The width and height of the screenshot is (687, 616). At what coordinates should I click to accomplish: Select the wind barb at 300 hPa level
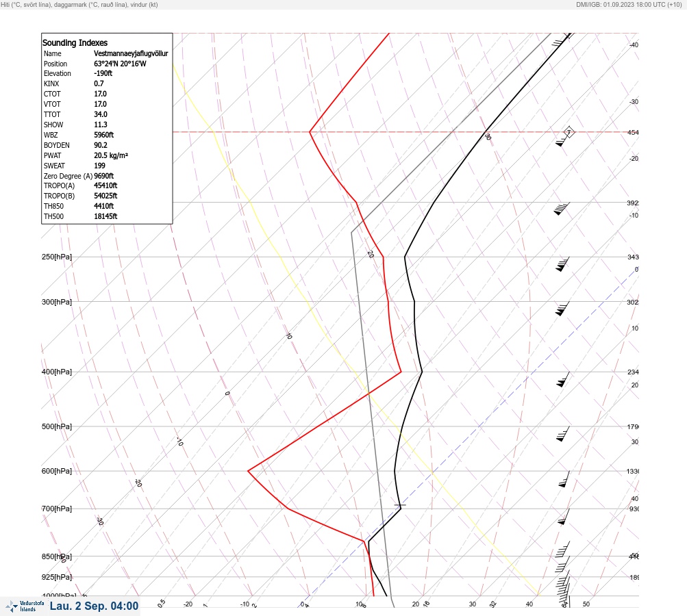coord(562,309)
